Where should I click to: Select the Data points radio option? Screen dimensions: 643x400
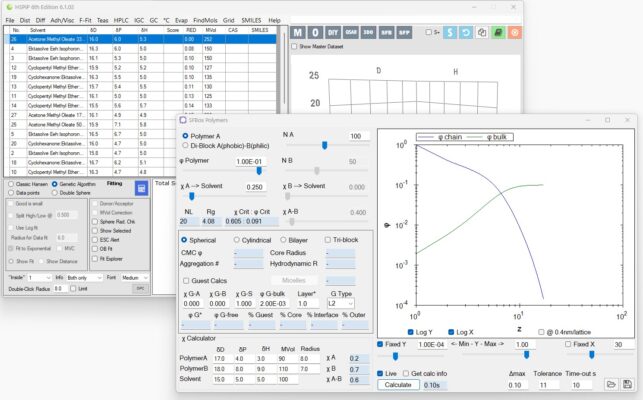click(x=11, y=192)
